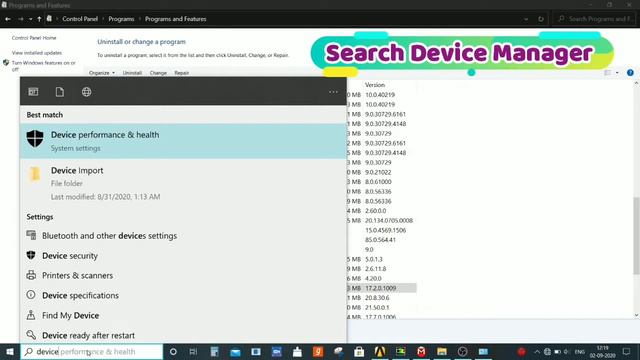Open volume speaker icon in system tray
Viewport: 640px width, 360px height.
[567, 351]
